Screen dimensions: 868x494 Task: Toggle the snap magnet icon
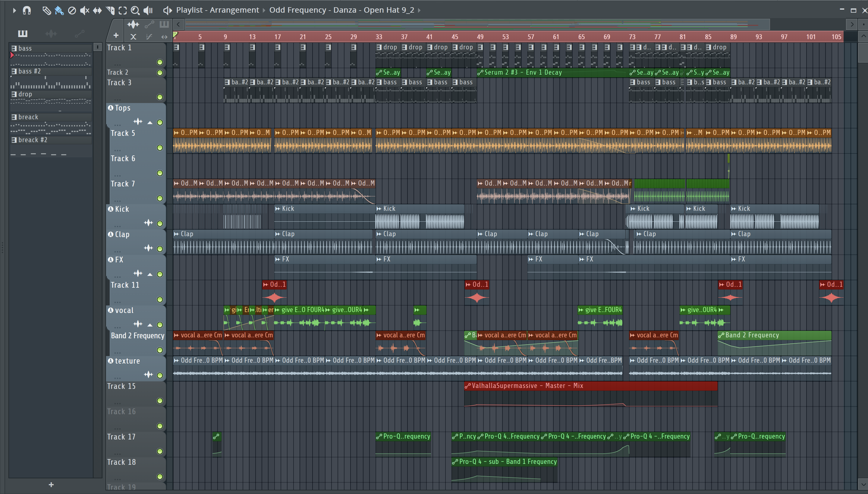click(x=27, y=11)
